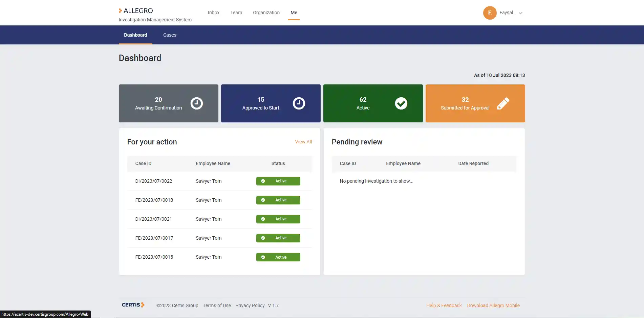Click Sawyer Tom in the FE/2023/07/0015 row
Viewport: 644px width, 318px height.
coord(209,257)
